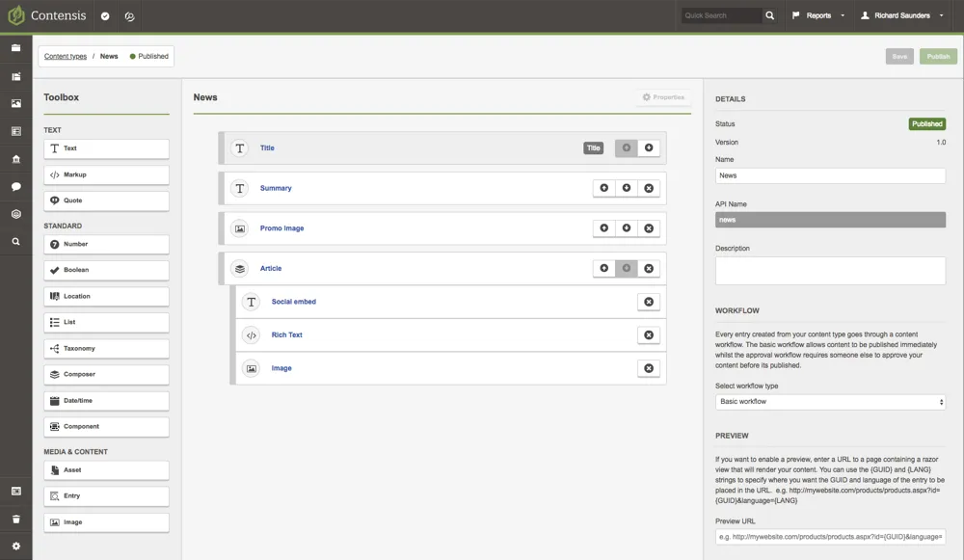Click the green Published status badge

tap(926, 124)
